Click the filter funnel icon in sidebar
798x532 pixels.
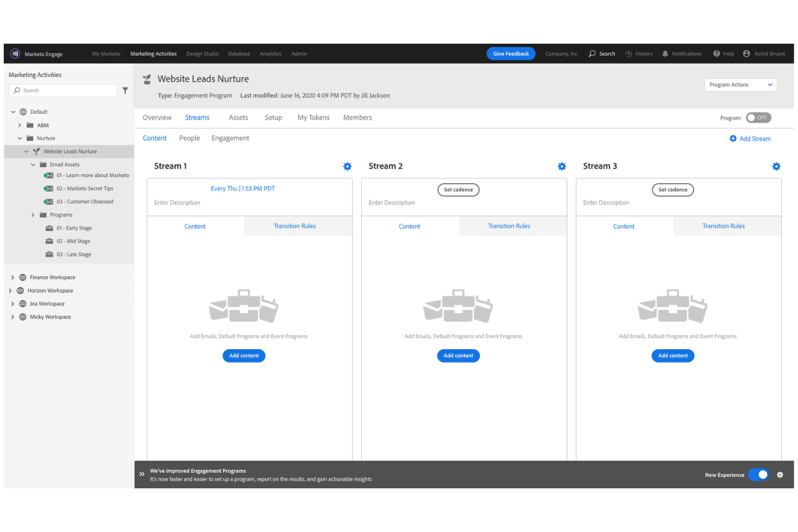tap(125, 91)
